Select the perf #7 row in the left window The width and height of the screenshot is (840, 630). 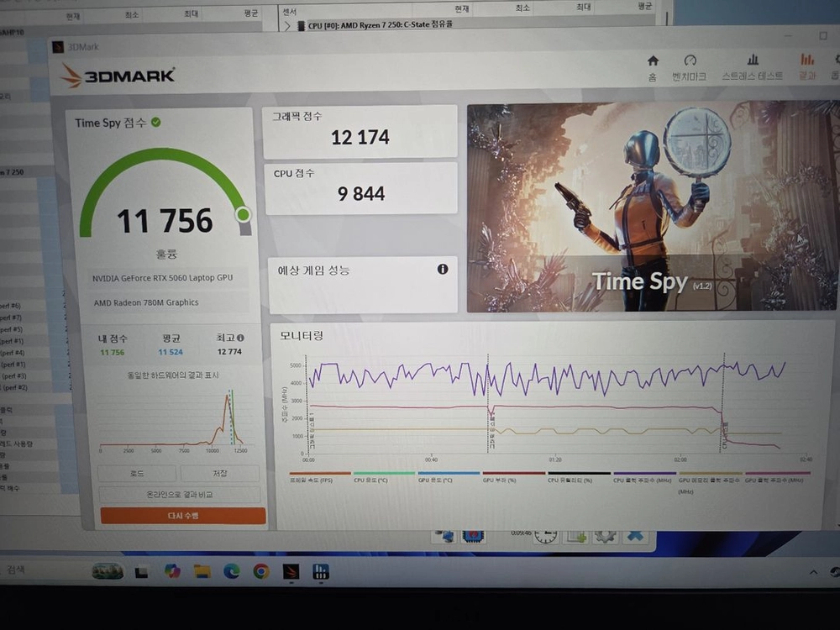tap(32, 318)
